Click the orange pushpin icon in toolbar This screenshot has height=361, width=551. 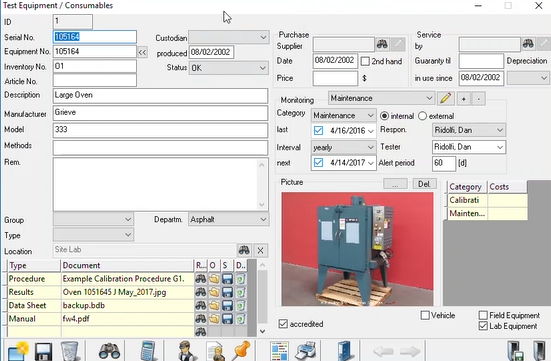(242, 350)
